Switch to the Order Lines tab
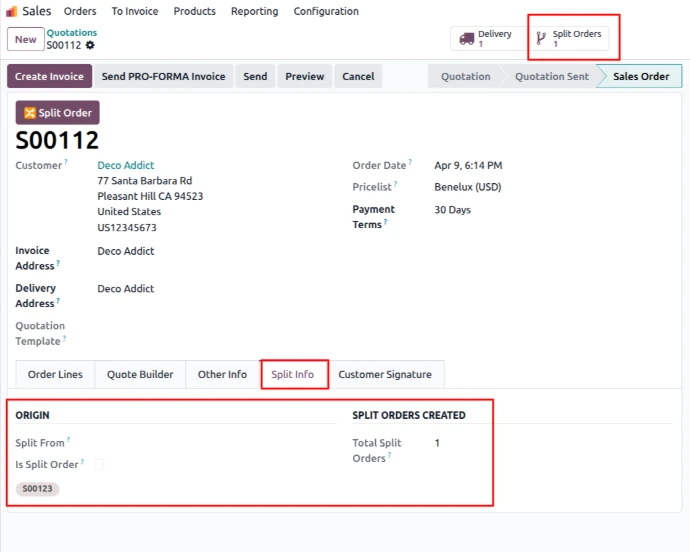 point(55,375)
